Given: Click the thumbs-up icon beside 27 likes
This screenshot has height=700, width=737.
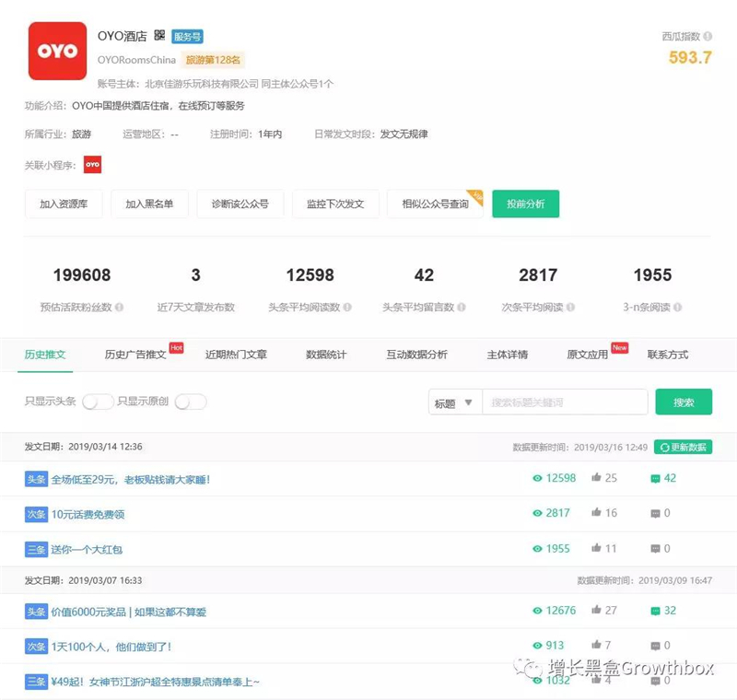Looking at the screenshot, I should [596, 610].
